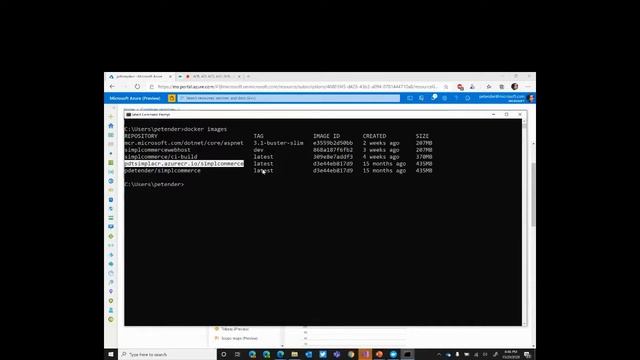Open the red browser extension icon
Screen dimensions: 640x360
point(460,87)
